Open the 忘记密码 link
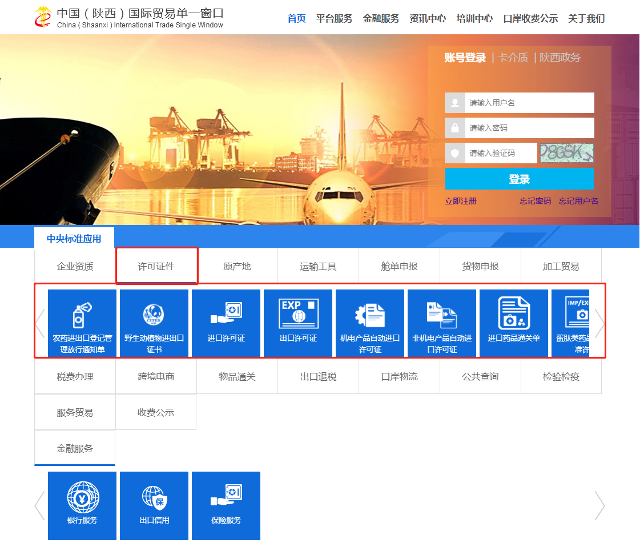 (535, 201)
